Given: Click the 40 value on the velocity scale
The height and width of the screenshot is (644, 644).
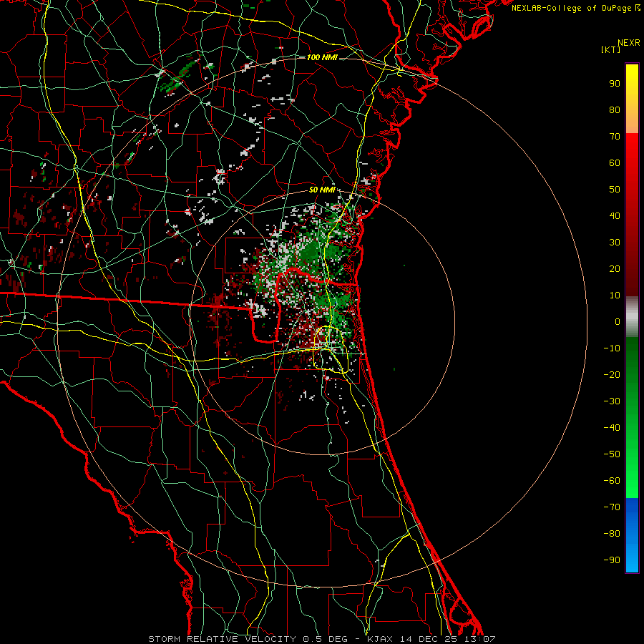Looking at the screenshot, I should point(615,216).
